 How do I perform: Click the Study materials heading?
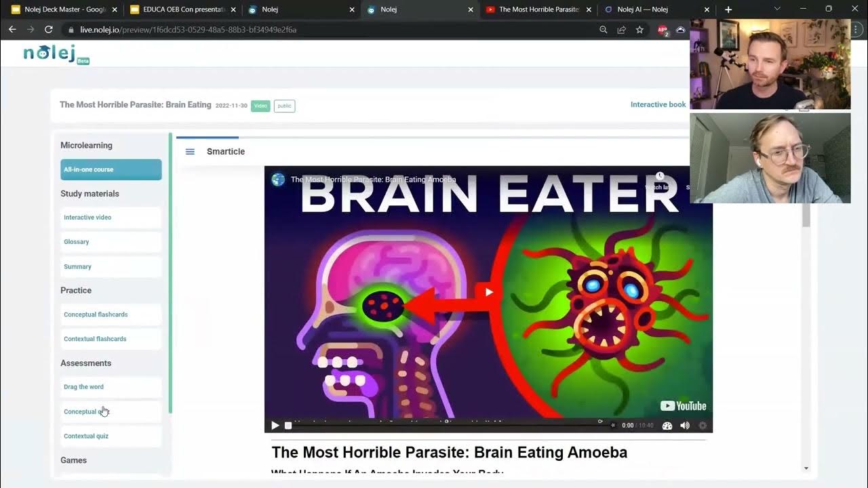point(90,194)
